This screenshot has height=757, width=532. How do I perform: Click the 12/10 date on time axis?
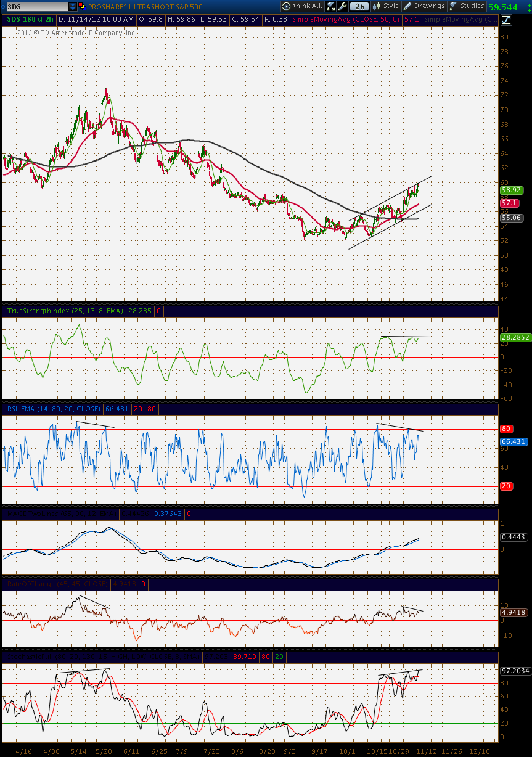480,751
